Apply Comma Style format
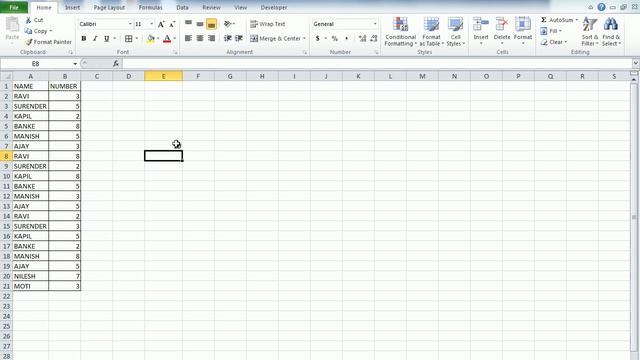 (x=347, y=38)
